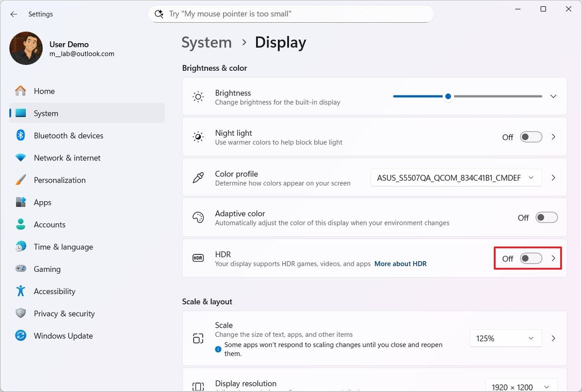Viewport: 582px width, 392px height.
Task: Expand the Brightness settings chevron
Action: coord(553,96)
